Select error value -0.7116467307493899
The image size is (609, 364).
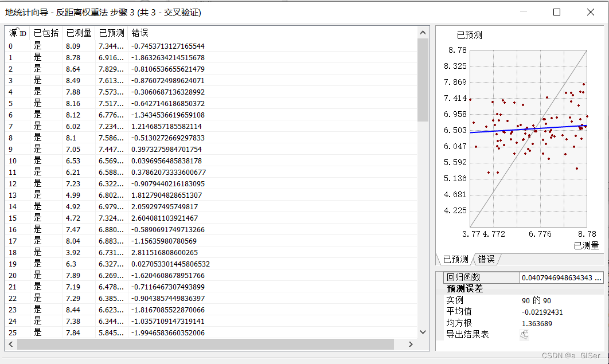[168, 287]
